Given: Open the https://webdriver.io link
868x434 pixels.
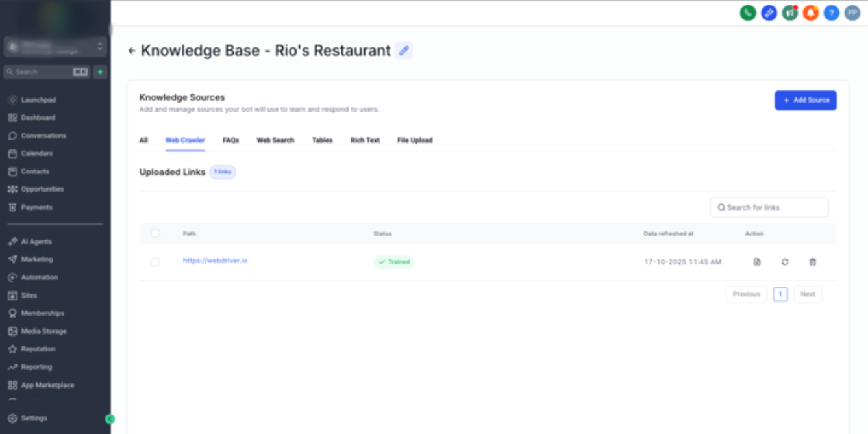Looking at the screenshot, I should pos(215,261).
